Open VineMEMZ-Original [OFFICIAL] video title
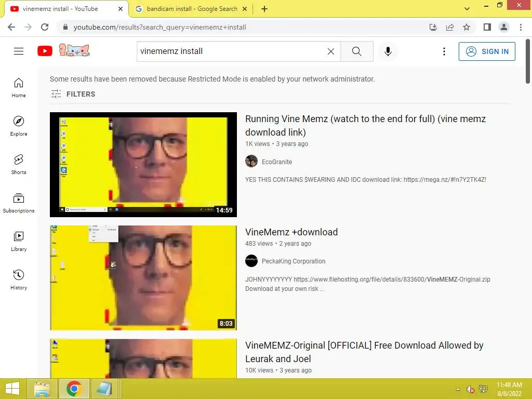The image size is (532, 399). point(364,352)
